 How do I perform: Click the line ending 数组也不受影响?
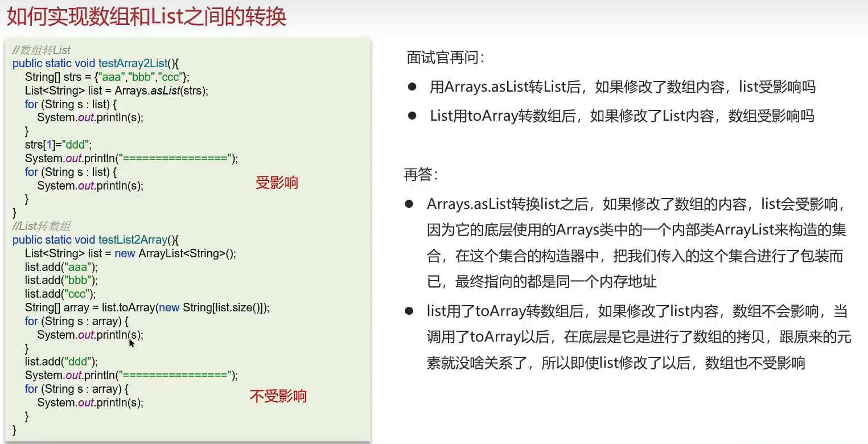[x=616, y=363]
